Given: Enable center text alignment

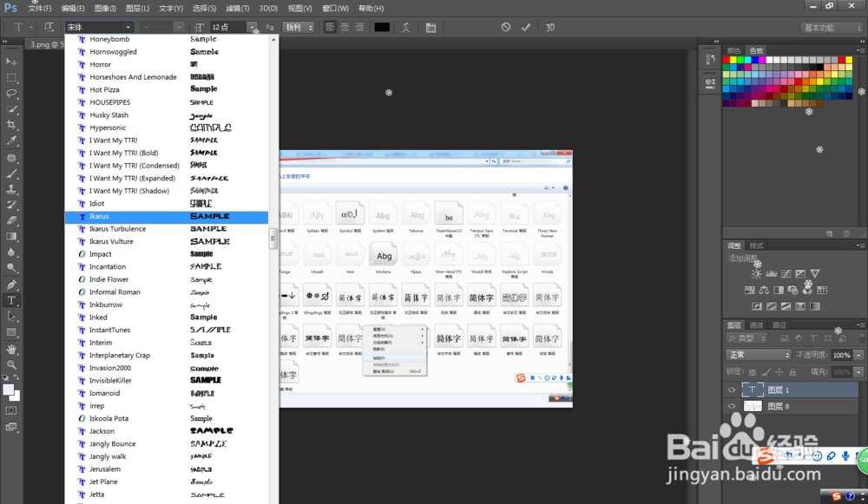Looking at the screenshot, I should (x=345, y=27).
